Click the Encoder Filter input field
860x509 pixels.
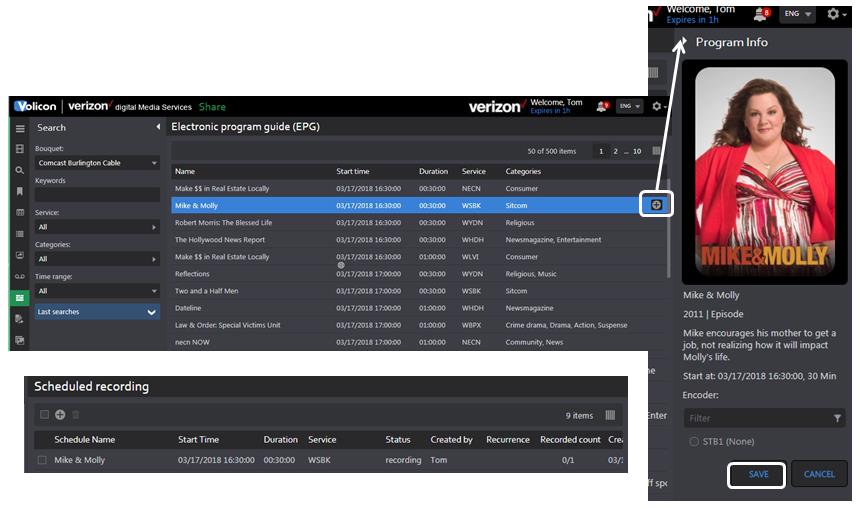click(763, 418)
